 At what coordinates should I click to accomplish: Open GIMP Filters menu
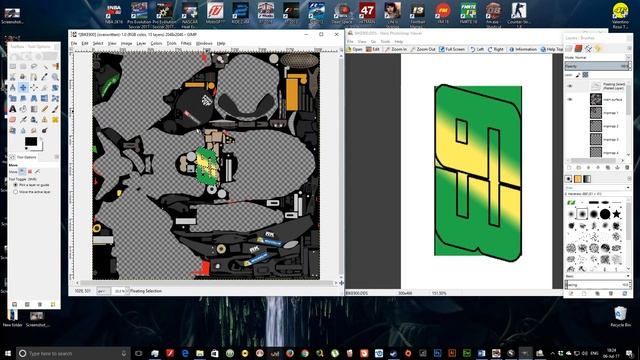(x=186, y=43)
